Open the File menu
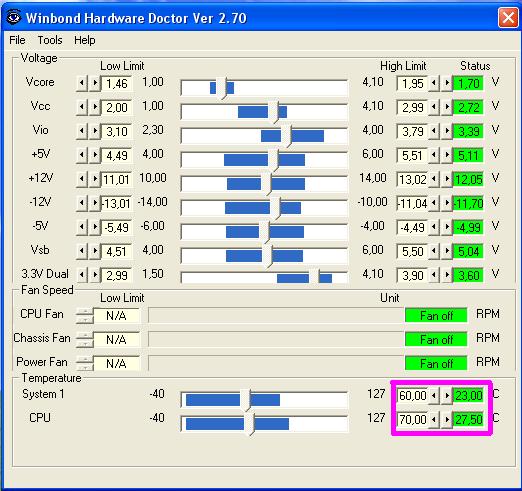This screenshot has width=522, height=491. tap(17, 40)
